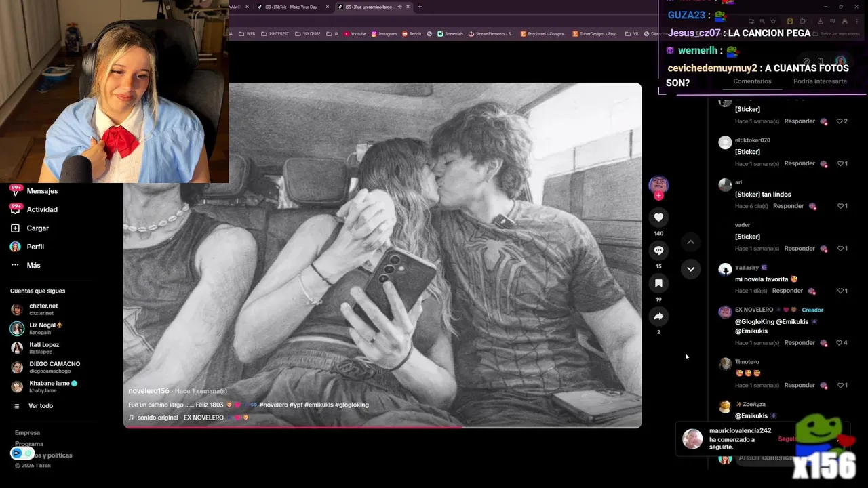This screenshot has height=488, width=868.
Task: Click the Empresa footer link
Action: [x=28, y=432]
